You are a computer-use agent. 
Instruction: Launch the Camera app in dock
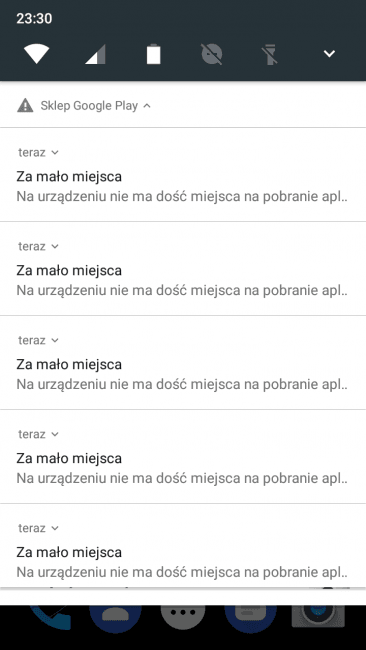click(x=318, y=616)
